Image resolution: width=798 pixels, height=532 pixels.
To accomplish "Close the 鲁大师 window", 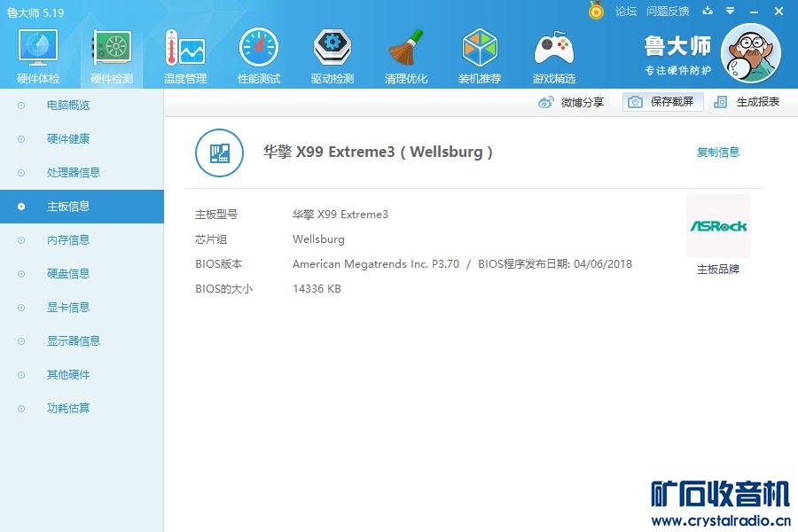I will [778, 11].
